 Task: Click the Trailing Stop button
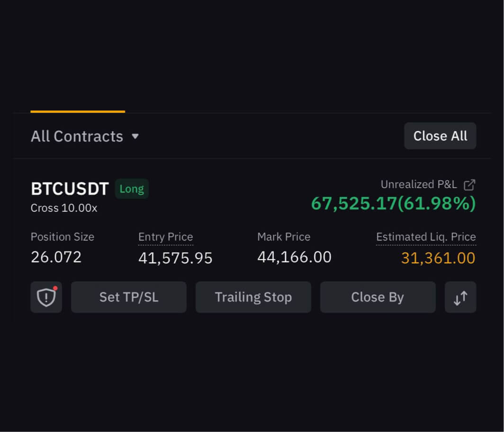(253, 297)
